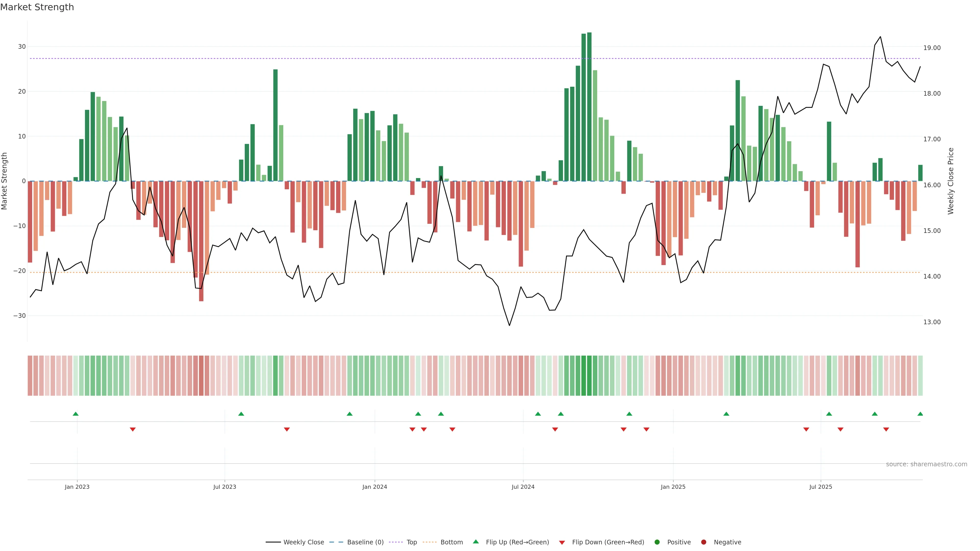Click the first red flip-down marker after Jan 2023
This screenshot has width=980, height=551.
(133, 429)
